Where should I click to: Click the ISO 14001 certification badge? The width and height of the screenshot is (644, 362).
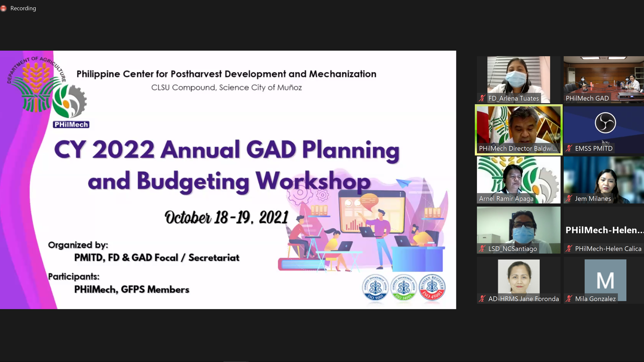(403, 288)
